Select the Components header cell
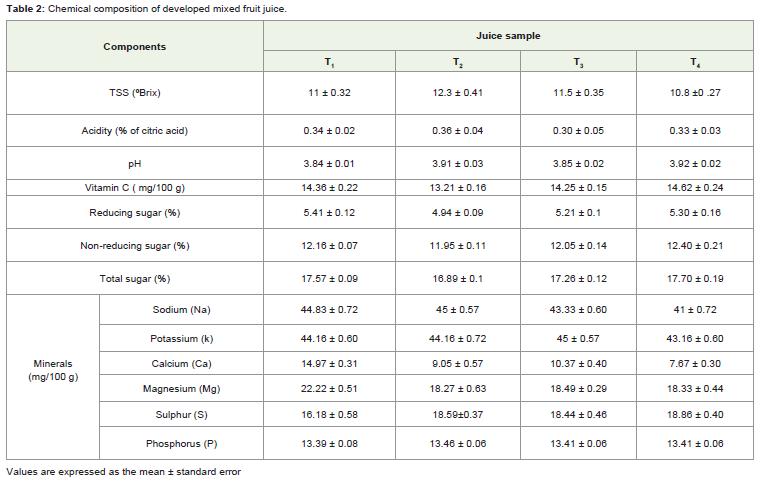Image resolution: width=760 pixels, height=482 pixels. pos(135,47)
